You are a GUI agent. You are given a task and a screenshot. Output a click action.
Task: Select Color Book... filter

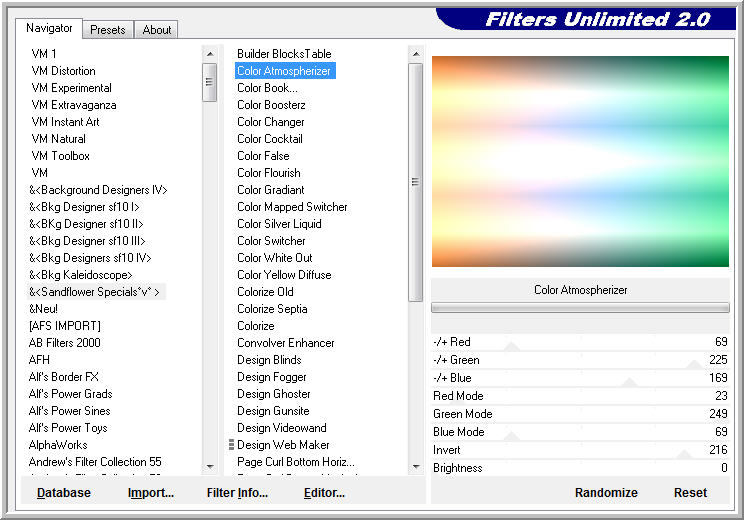pos(267,88)
